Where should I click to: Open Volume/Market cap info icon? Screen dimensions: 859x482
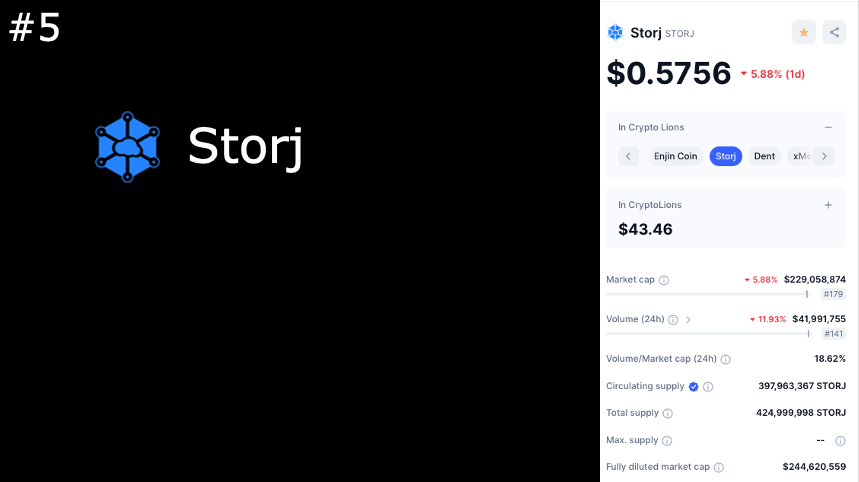pos(725,359)
